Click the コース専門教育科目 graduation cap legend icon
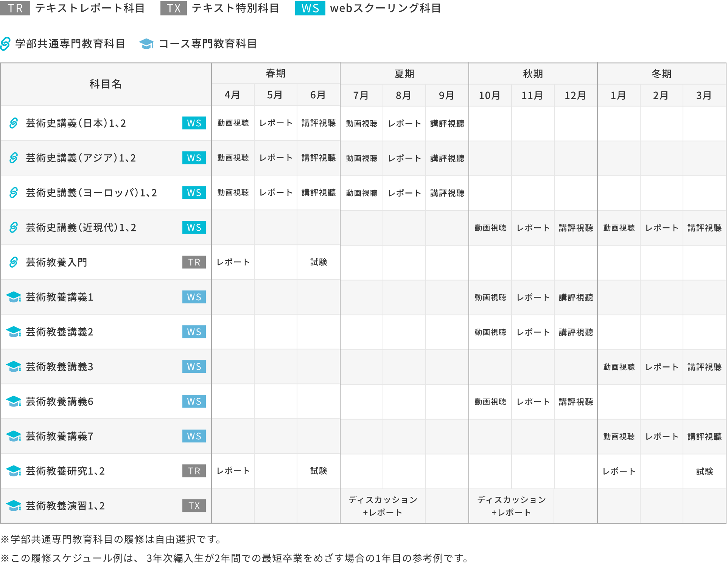This screenshot has width=728, height=563. pyautogui.click(x=147, y=44)
